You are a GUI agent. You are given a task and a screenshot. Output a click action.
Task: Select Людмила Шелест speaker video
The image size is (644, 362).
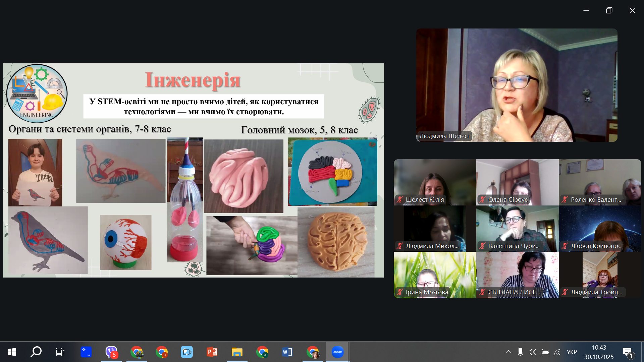[517, 85]
